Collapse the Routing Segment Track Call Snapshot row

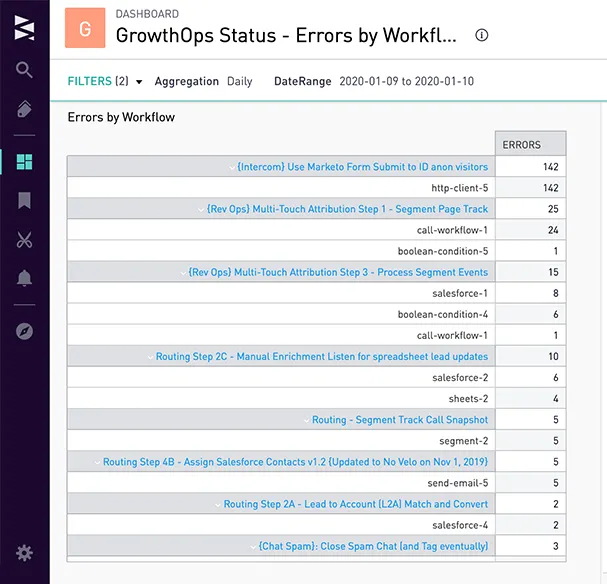tap(307, 420)
